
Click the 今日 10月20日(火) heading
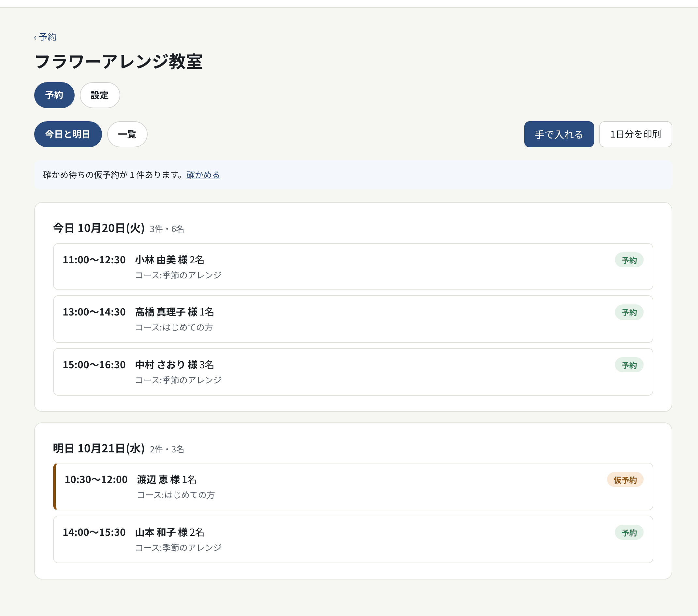tap(99, 228)
